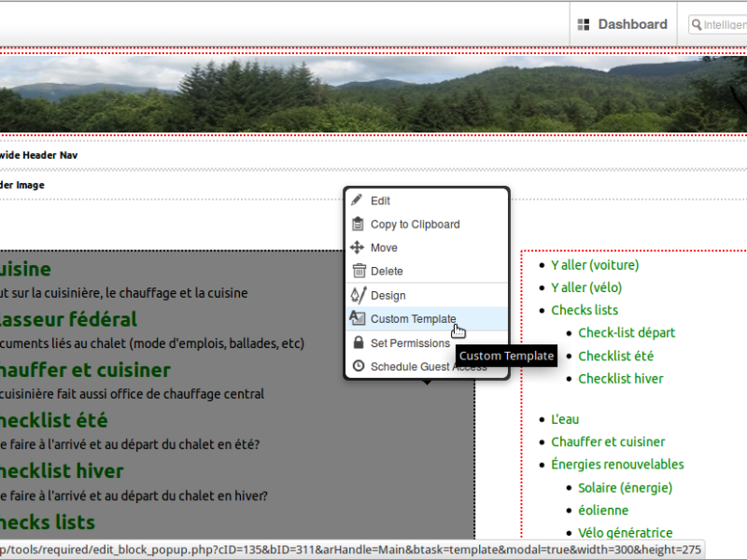Click the forest header banner image
747x560 pixels.
coord(373,94)
